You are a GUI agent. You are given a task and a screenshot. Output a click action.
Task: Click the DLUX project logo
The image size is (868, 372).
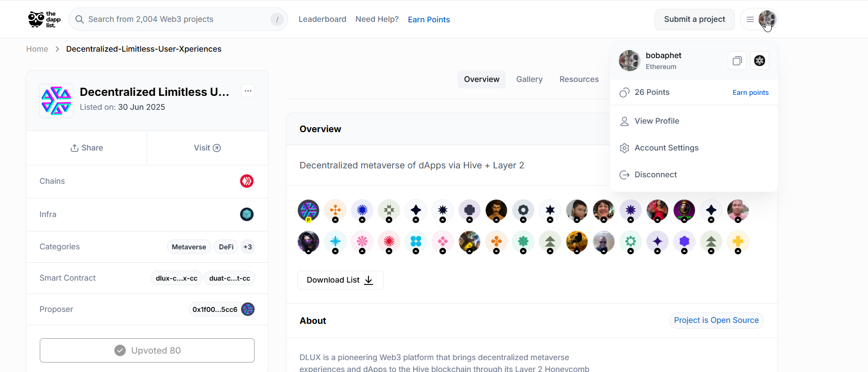tap(56, 101)
